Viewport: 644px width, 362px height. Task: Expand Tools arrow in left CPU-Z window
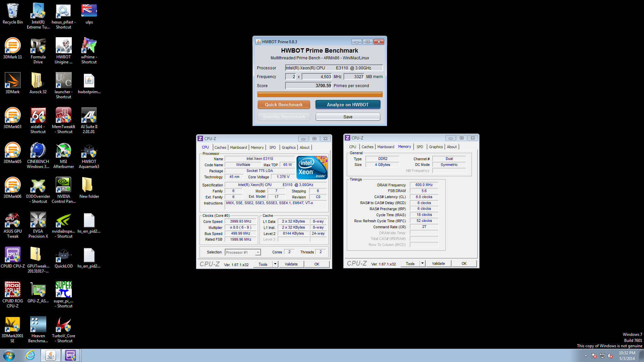click(x=275, y=264)
